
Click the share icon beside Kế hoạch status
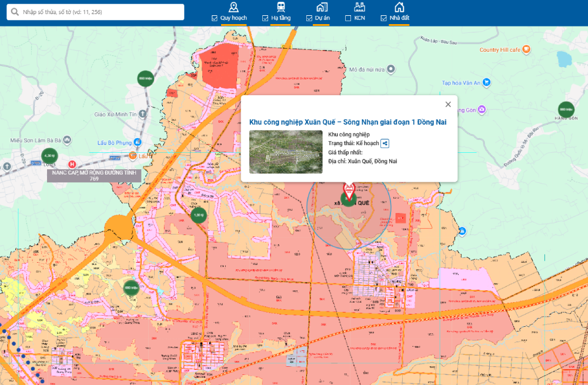385,143
